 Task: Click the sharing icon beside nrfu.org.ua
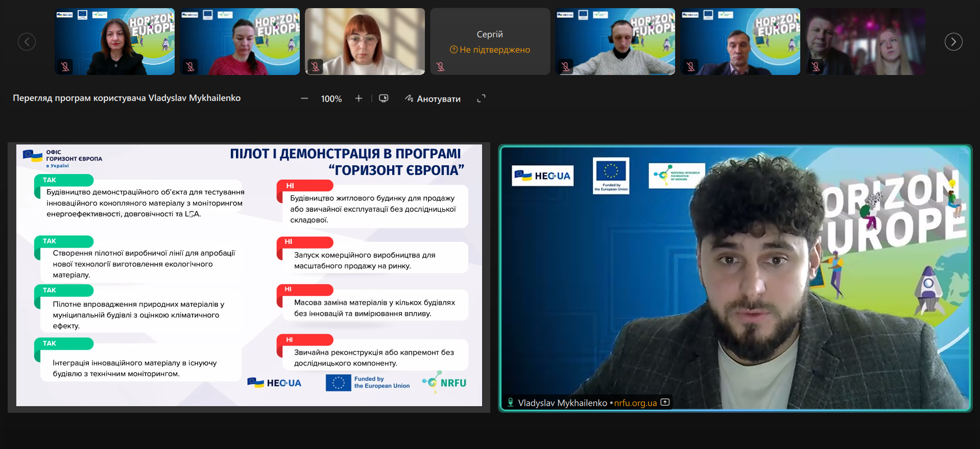tap(665, 402)
